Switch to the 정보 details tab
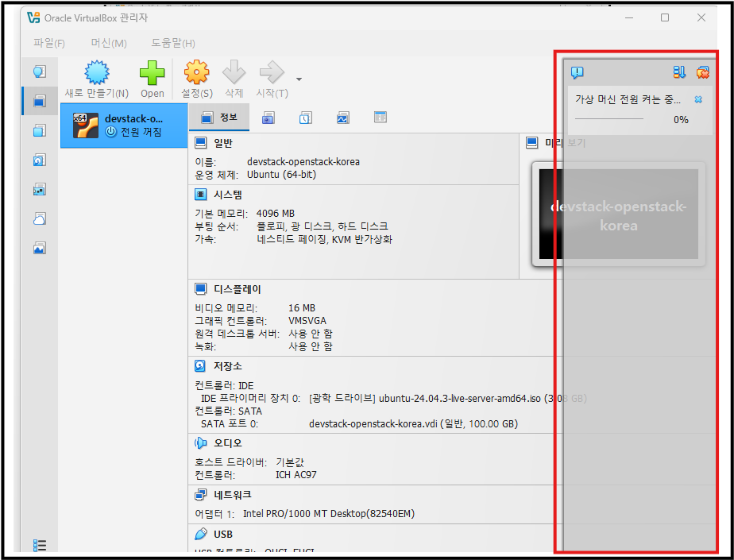This screenshot has height=560, width=734. point(219,117)
